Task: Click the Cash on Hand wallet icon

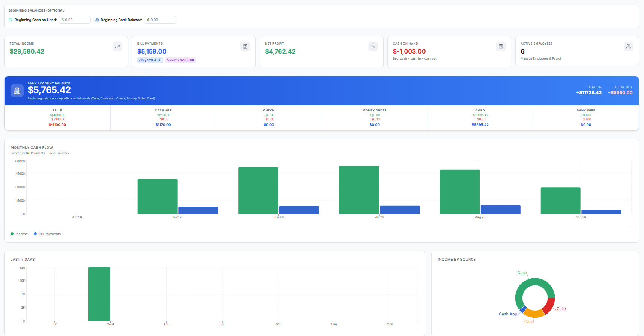Action: [501, 46]
